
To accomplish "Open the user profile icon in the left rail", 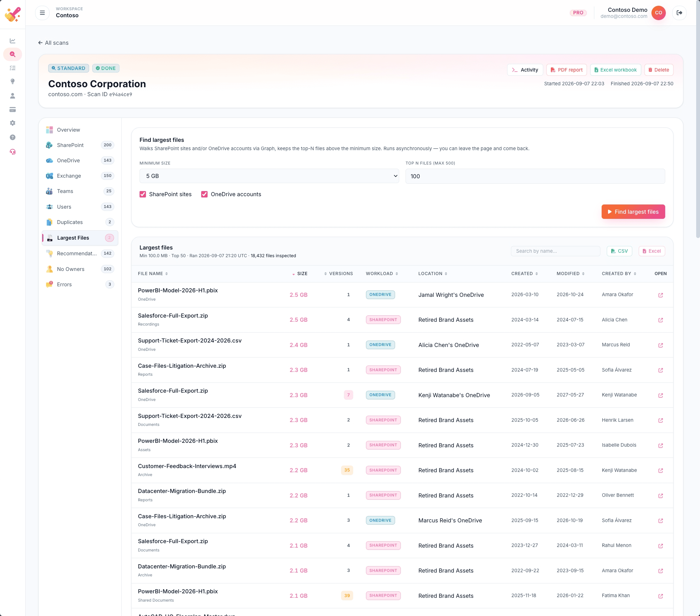I will click(13, 96).
